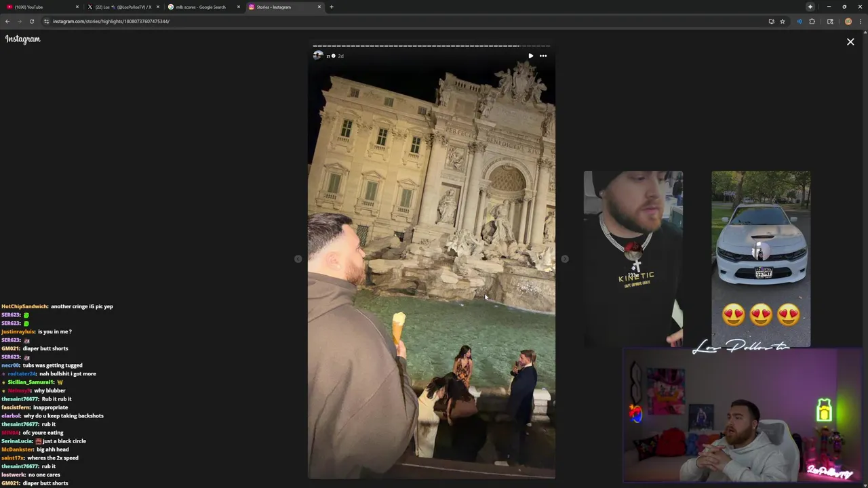Click the Instagram logo
The height and width of the screenshot is (488, 868).
(x=23, y=39)
